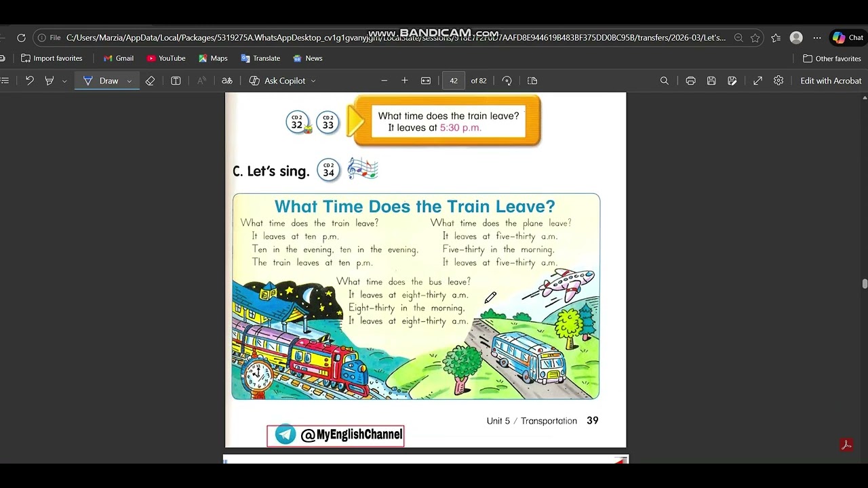Open the Gmail bookmark
This screenshot has height=488, width=868.
118,58
